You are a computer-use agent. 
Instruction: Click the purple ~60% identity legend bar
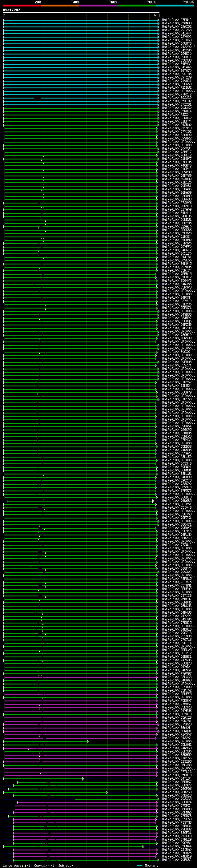tap(99, 6)
